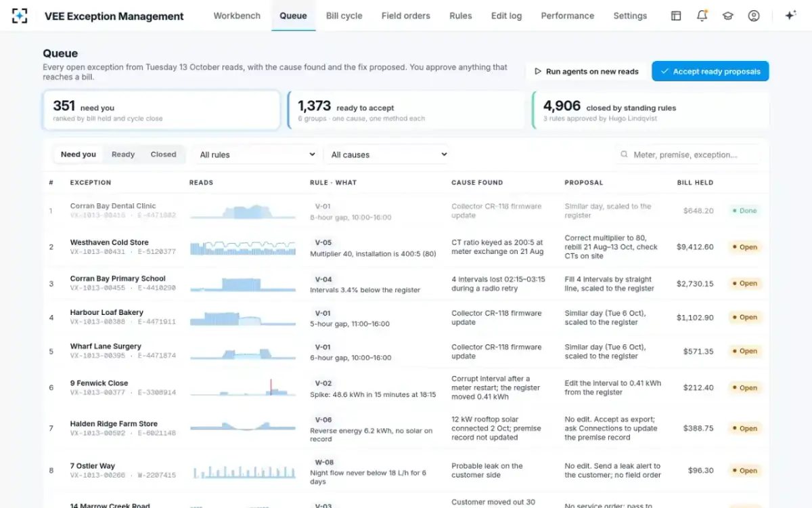Select the 1,373 ready to accept card
The height and width of the screenshot is (508, 812).
[x=406, y=110]
